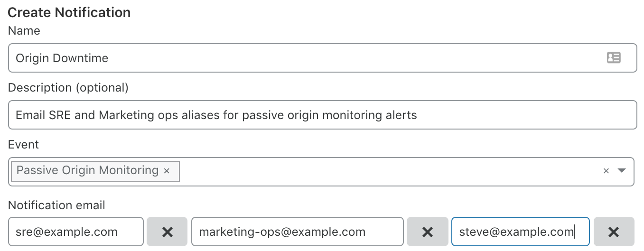644x251 pixels.
Task: Click into the Description text field
Action: click(322, 115)
